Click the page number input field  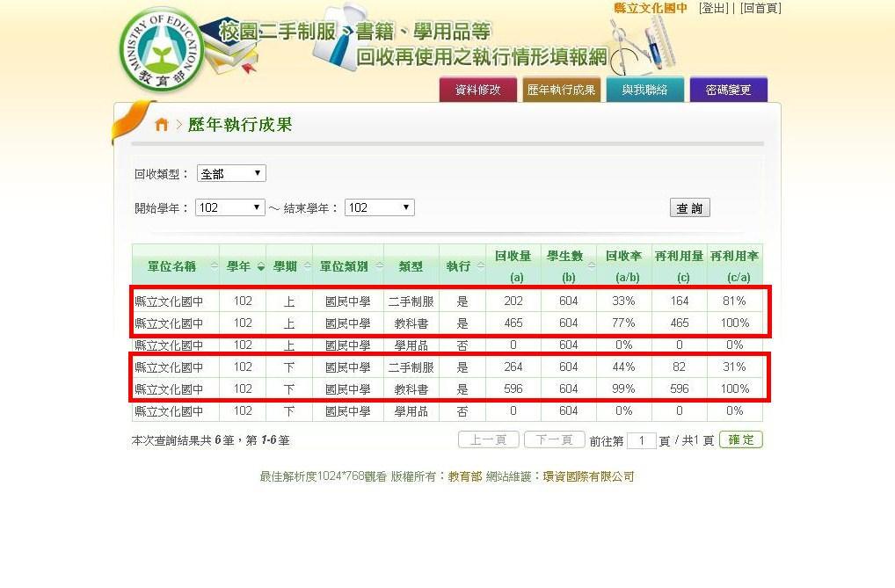click(x=642, y=440)
